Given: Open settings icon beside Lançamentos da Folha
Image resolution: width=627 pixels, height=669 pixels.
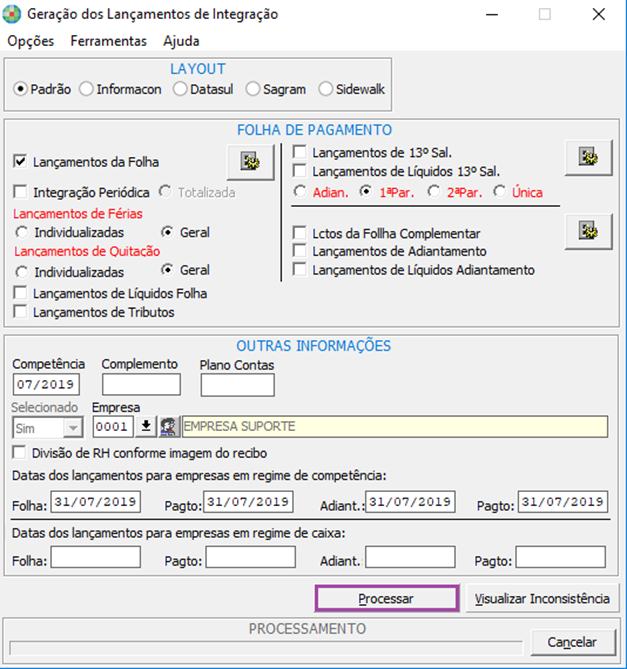Looking at the screenshot, I should point(250,162).
